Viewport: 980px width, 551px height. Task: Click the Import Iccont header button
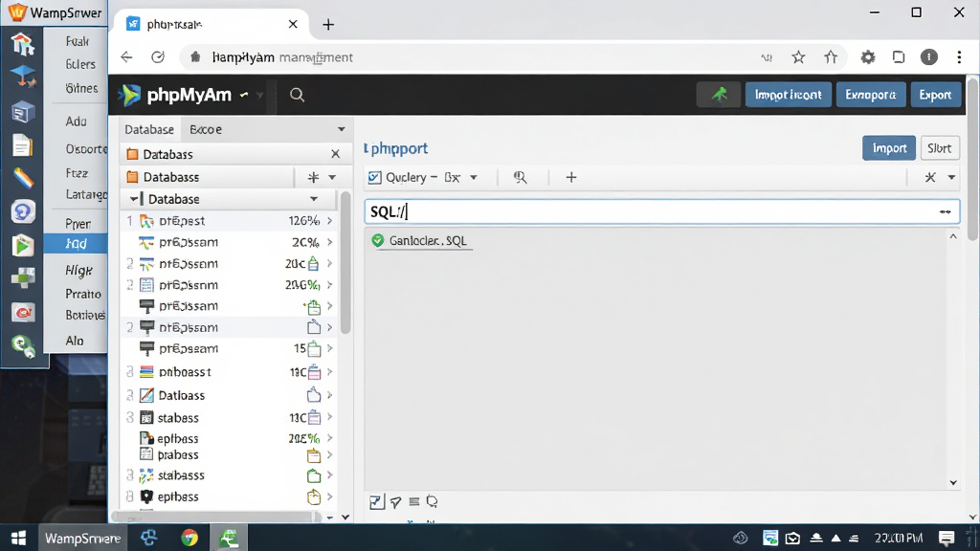point(789,95)
